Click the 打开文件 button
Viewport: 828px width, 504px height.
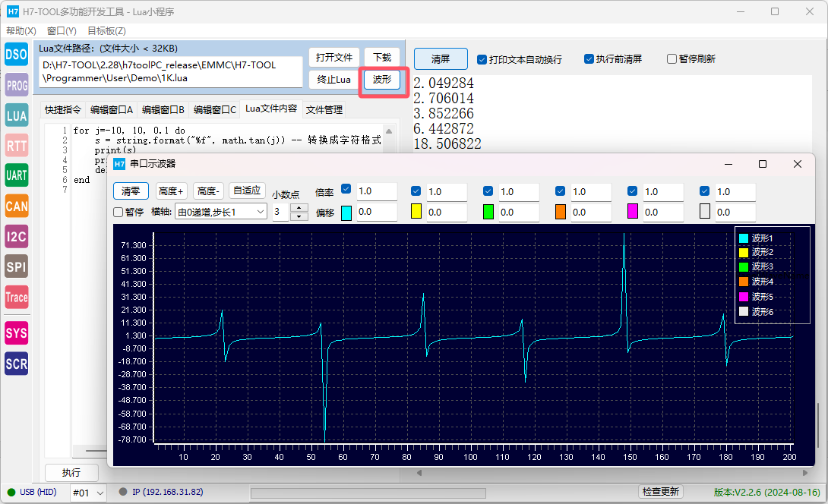[x=334, y=58]
